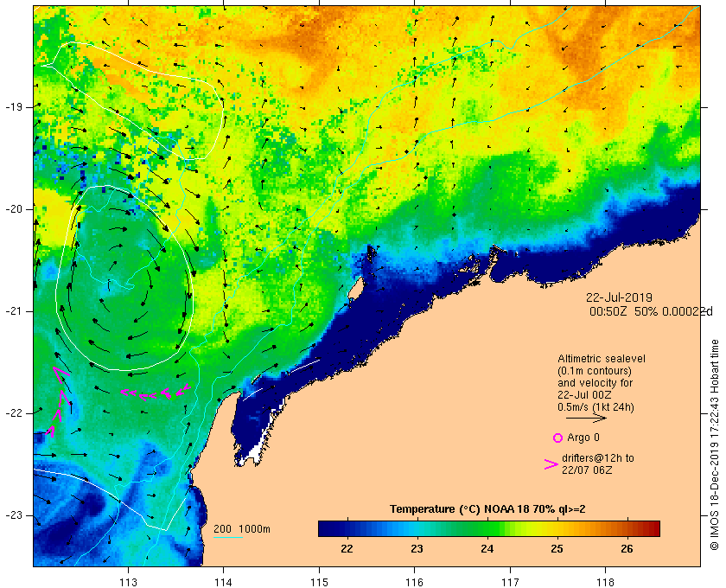The height and width of the screenshot is (588, 726).
Task: Click the longitude axis label 114
Action: point(224,582)
